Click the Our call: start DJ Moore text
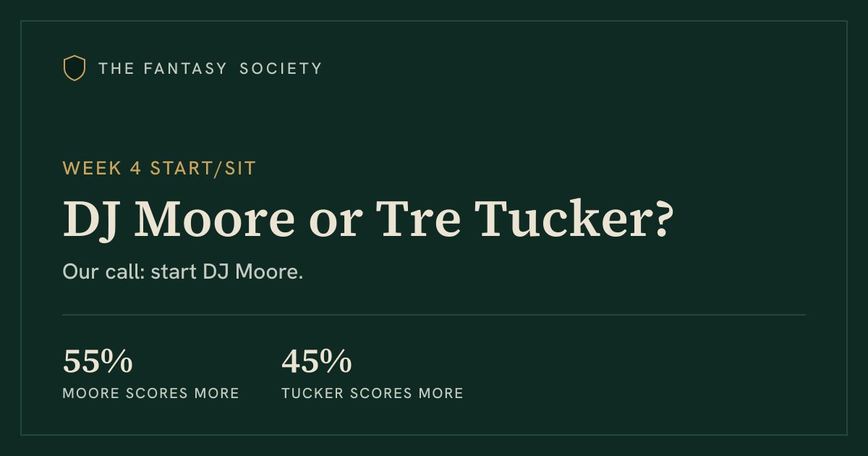This screenshot has height=456, width=868. tap(183, 273)
